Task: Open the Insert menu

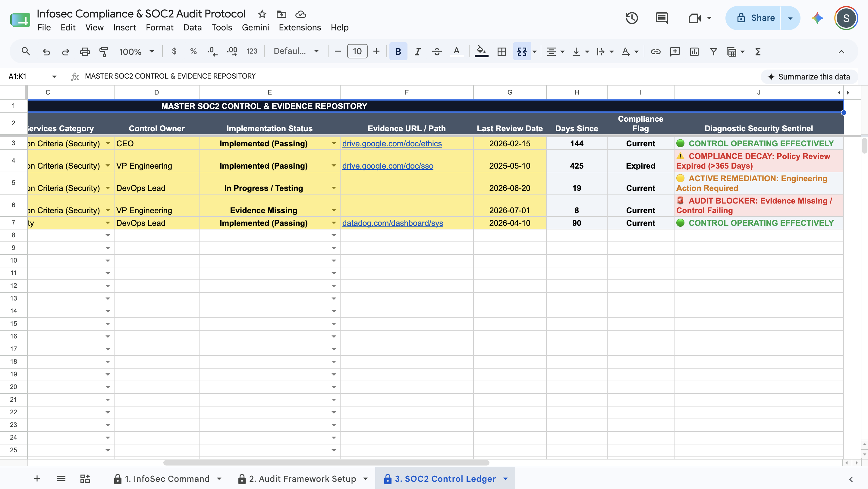Action: pos(125,28)
